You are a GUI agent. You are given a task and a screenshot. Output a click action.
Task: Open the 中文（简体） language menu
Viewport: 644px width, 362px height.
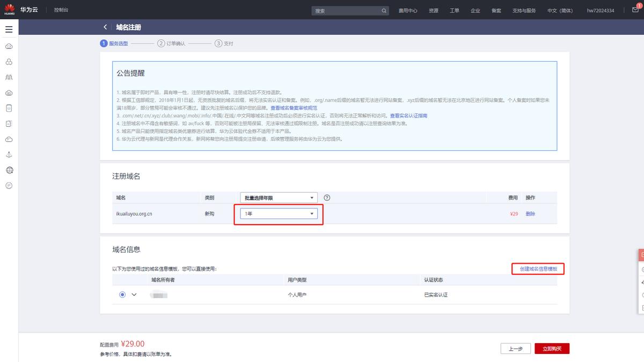pyautogui.click(x=560, y=11)
